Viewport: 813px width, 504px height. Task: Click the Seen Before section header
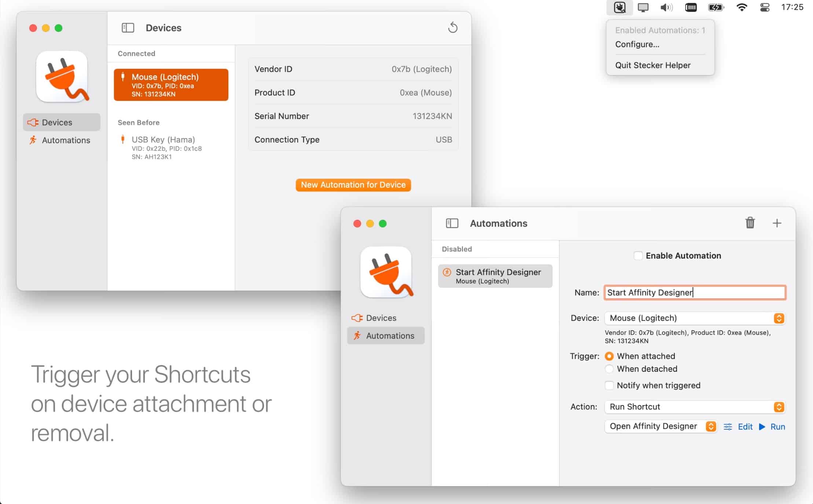tap(139, 123)
